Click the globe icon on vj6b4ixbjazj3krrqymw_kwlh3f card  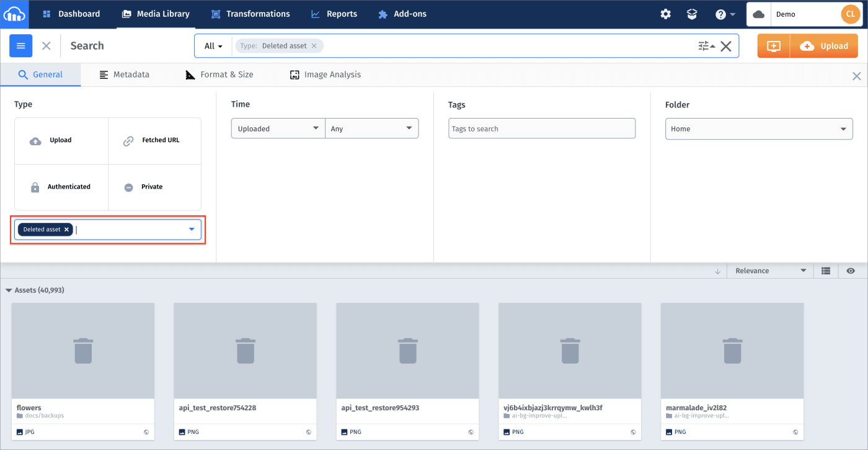[633, 432]
